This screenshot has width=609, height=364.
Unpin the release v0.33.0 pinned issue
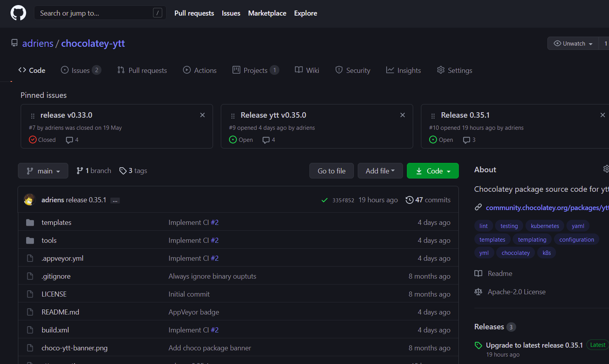click(202, 115)
